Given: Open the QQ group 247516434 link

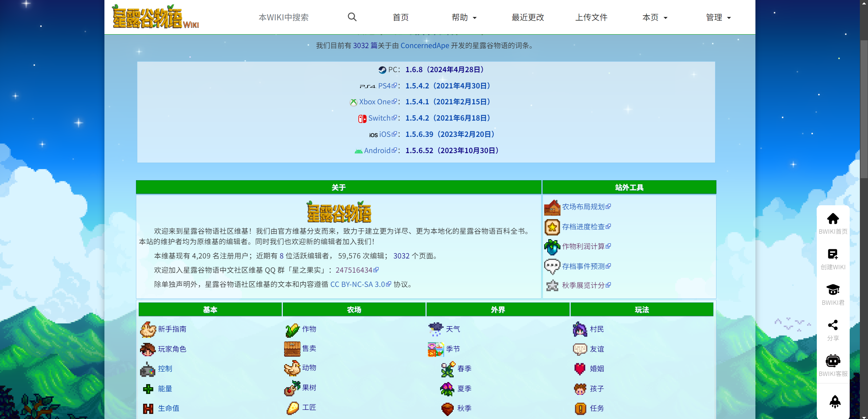Looking at the screenshot, I should point(357,270).
